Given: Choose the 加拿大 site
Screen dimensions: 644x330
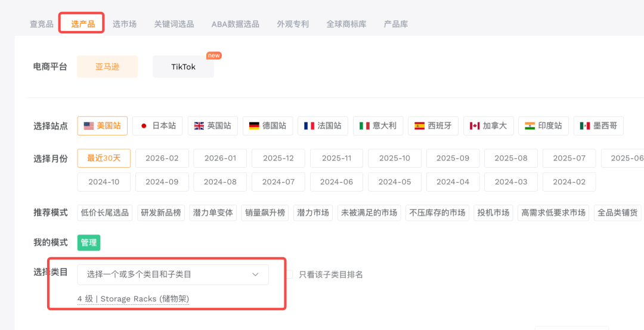Looking at the screenshot, I should tap(488, 126).
